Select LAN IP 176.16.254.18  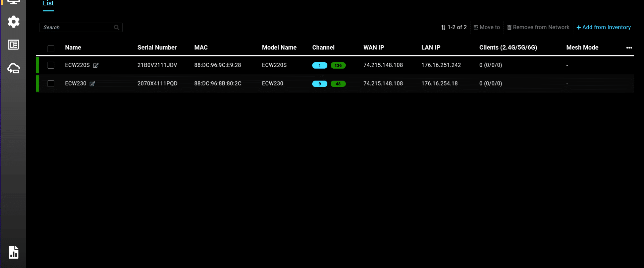click(x=439, y=84)
